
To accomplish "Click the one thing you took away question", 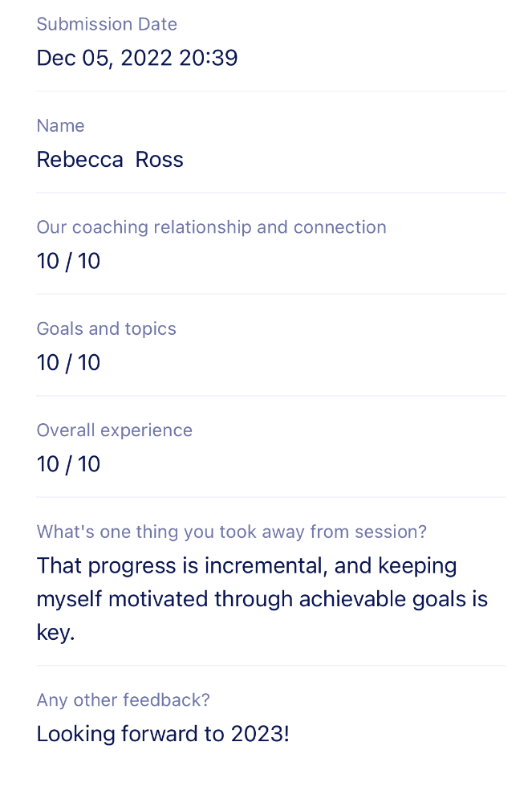I will tap(232, 532).
